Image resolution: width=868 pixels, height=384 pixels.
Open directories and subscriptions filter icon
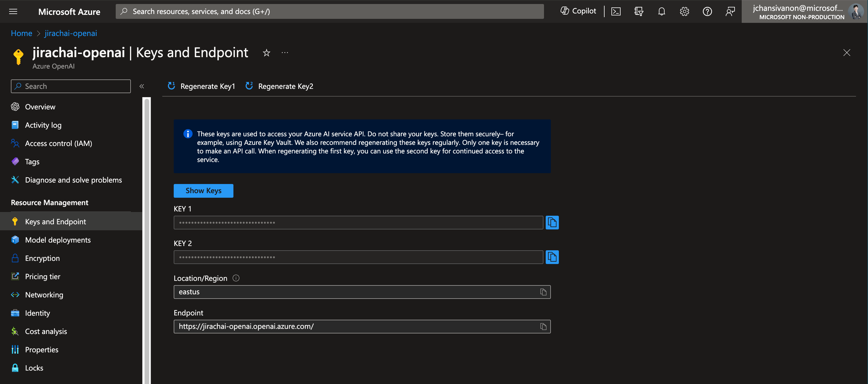(639, 11)
